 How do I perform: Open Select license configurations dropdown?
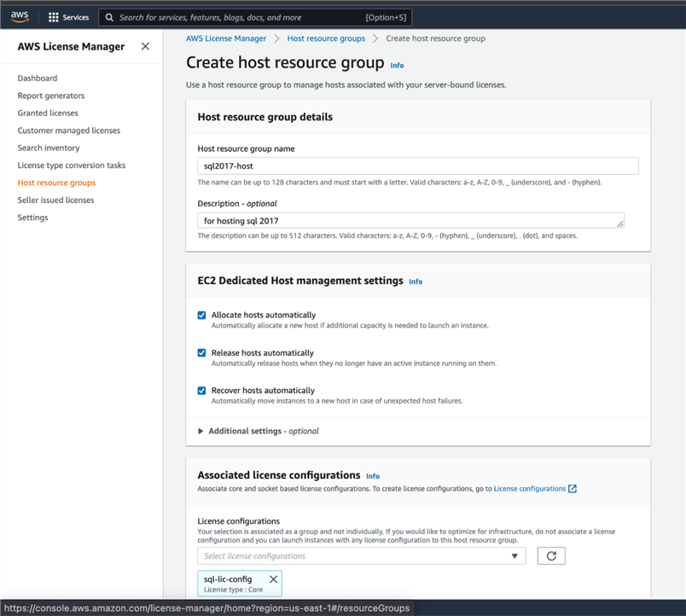pos(362,556)
